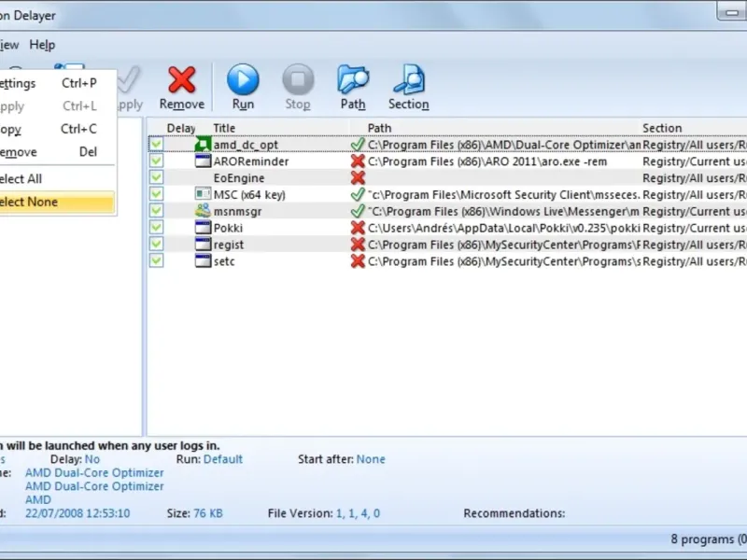
Task: Click green check status icon of msnmsgr
Action: point(358,211)
